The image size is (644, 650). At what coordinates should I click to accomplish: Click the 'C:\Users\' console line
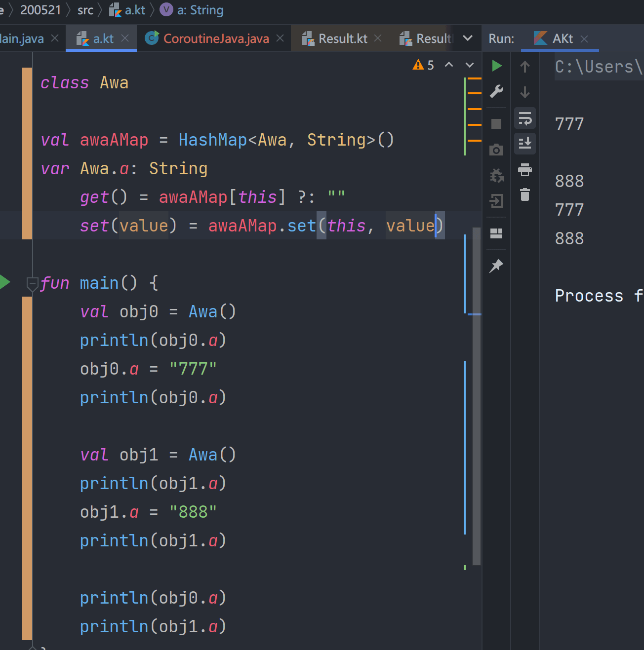tap(599, 67)
